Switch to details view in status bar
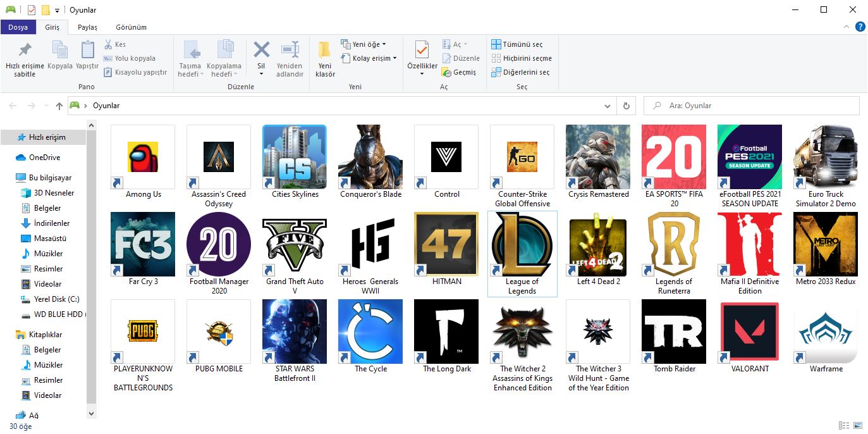 (844, 426)
